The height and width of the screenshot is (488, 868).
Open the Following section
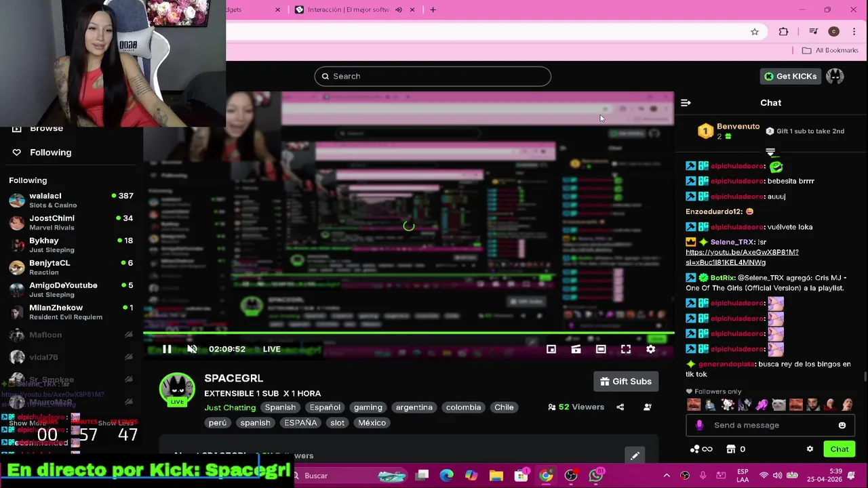pyautogui.click(x=50, y=152)
